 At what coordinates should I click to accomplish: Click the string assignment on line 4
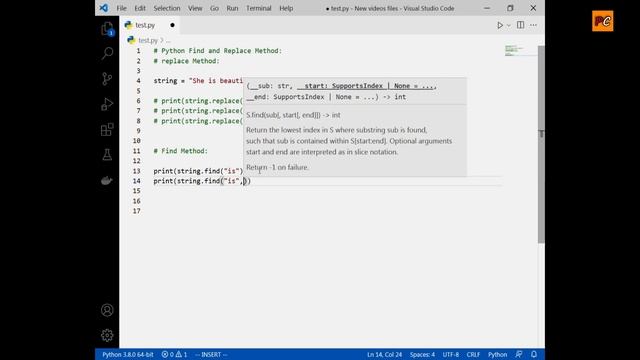[x=198, y=81]
